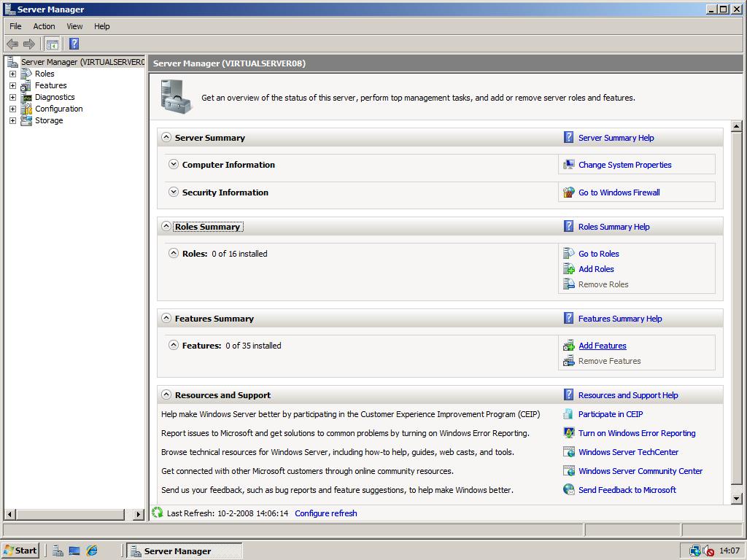Screen dimensions: 747x560
Task: Click the Features Summary Help icon
Action: pos(568,318)
